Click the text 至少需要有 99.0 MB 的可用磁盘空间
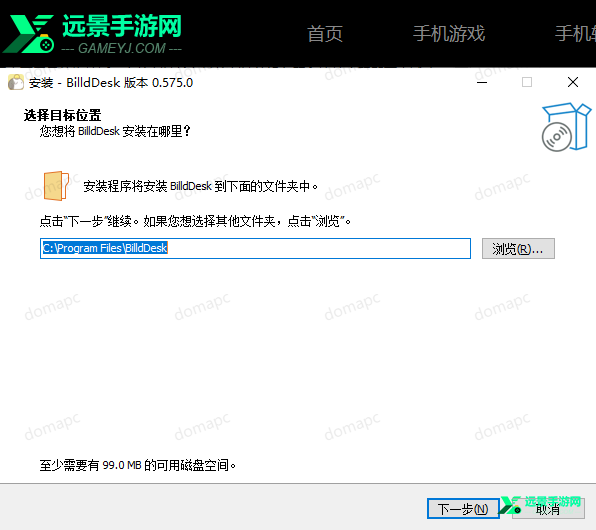This screenshot has height=530, width=596. point(138,465)
